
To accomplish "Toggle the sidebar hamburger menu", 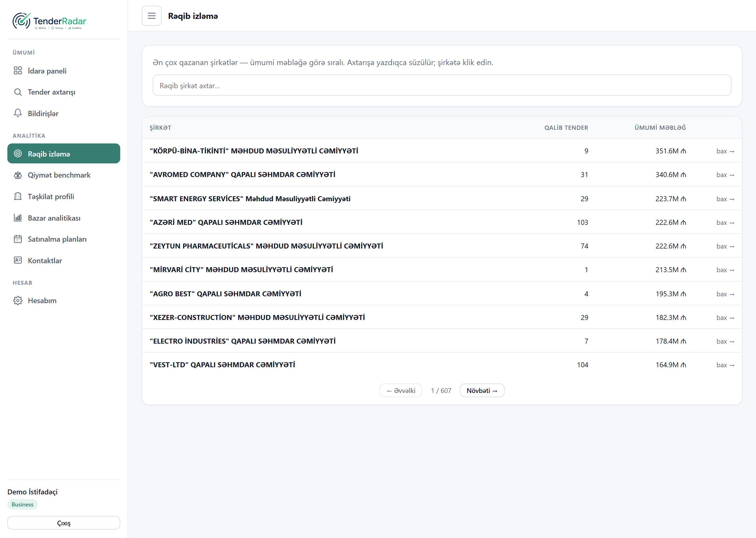I will pyautogui.click(x=152, y=15).
